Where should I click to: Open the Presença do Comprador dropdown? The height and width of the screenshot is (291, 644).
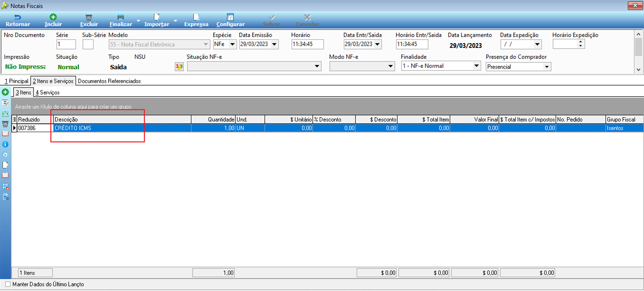coord(547,67)
